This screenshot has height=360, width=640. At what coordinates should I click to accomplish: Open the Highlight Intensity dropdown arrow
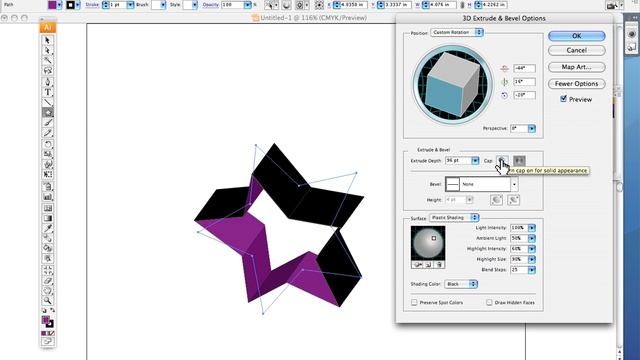[x=531, y=249]
